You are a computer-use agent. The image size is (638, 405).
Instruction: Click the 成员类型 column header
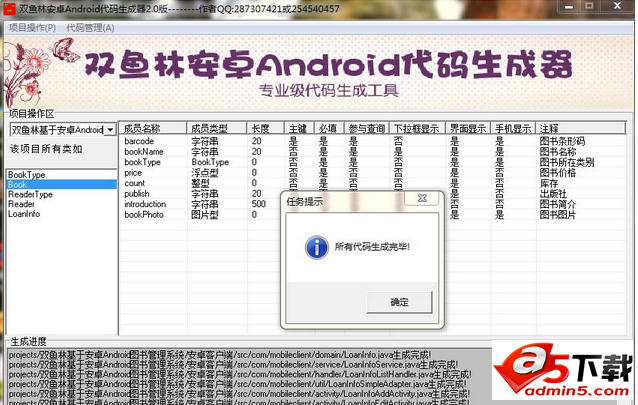click(216, 129)
